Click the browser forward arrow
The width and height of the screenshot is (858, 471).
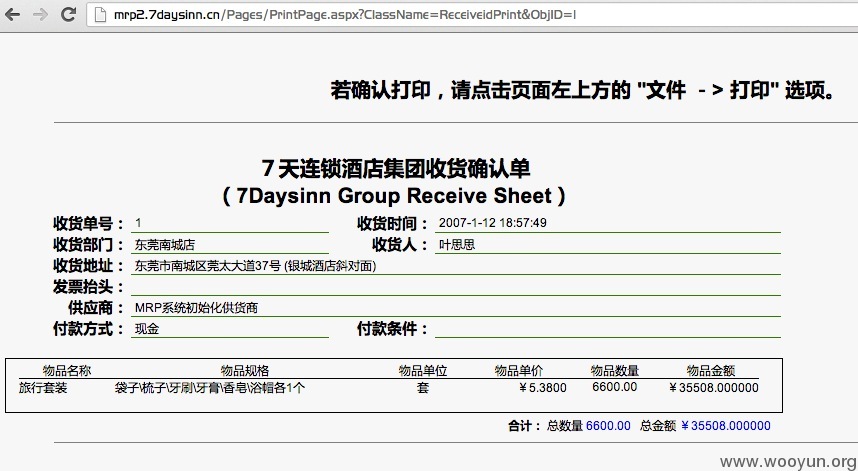click(40, 15)
